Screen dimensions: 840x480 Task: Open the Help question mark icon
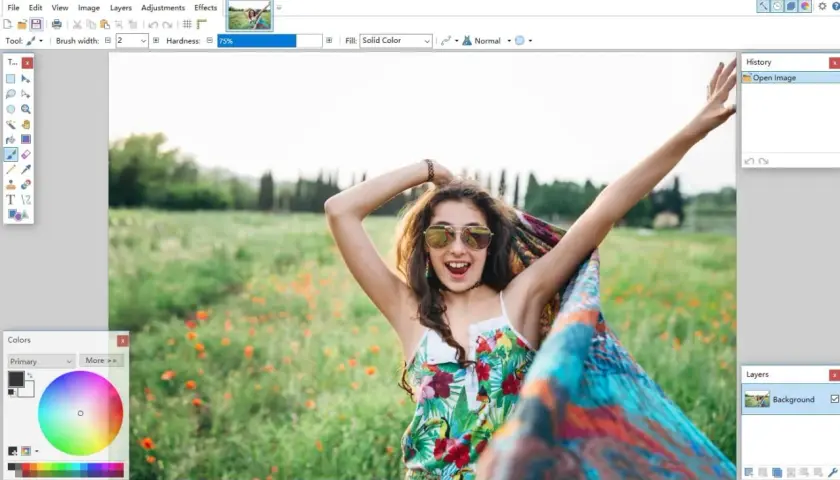pyautogui.click(x=836, y=6)
